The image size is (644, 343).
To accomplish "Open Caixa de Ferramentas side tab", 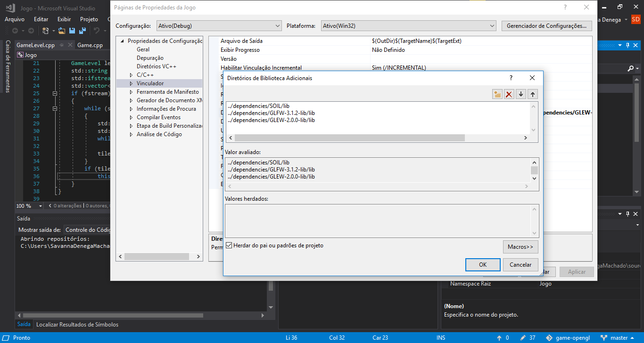I will click(x=8, y=66).
